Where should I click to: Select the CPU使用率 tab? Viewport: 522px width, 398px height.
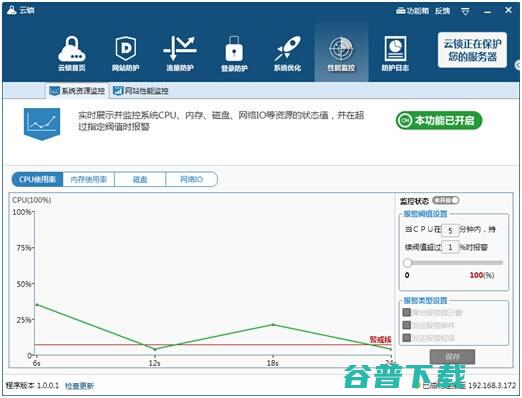point(37,179)
